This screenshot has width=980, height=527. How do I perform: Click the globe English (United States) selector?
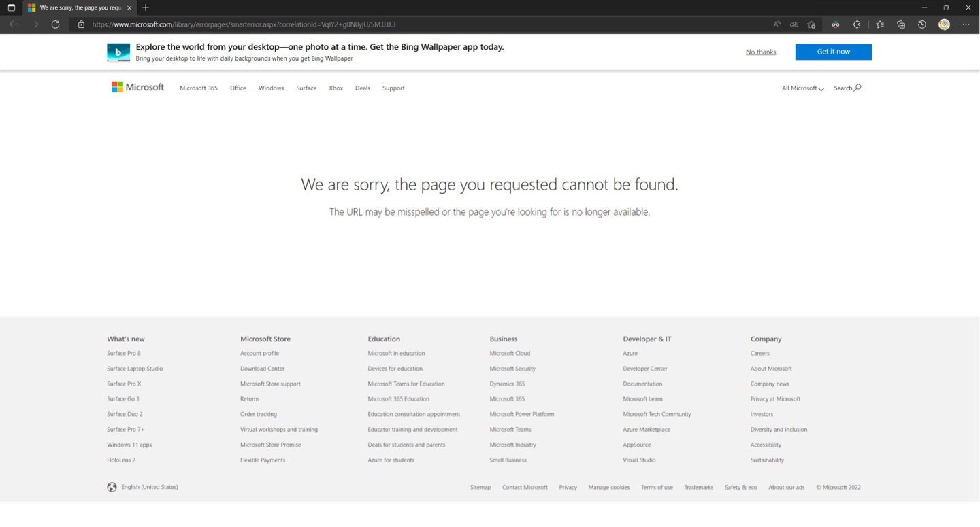(143, 487)
